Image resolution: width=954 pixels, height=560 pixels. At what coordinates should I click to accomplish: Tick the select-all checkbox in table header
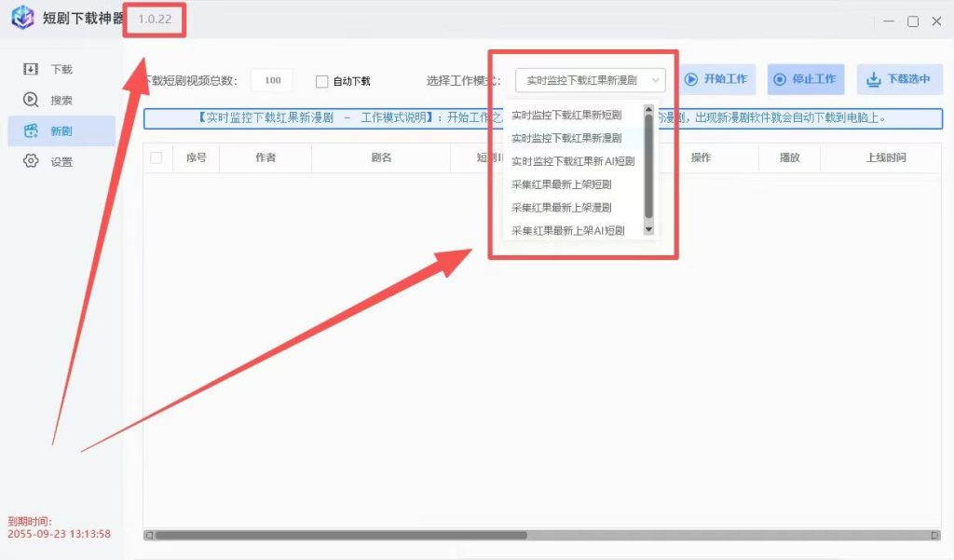pyautogui.click(x=157, y=157)
